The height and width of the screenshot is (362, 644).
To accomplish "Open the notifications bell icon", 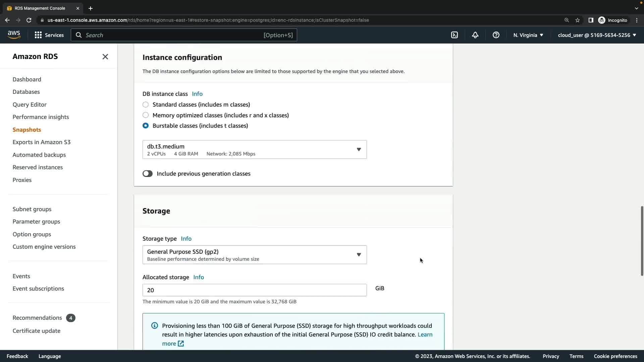I will coord(475,35).
